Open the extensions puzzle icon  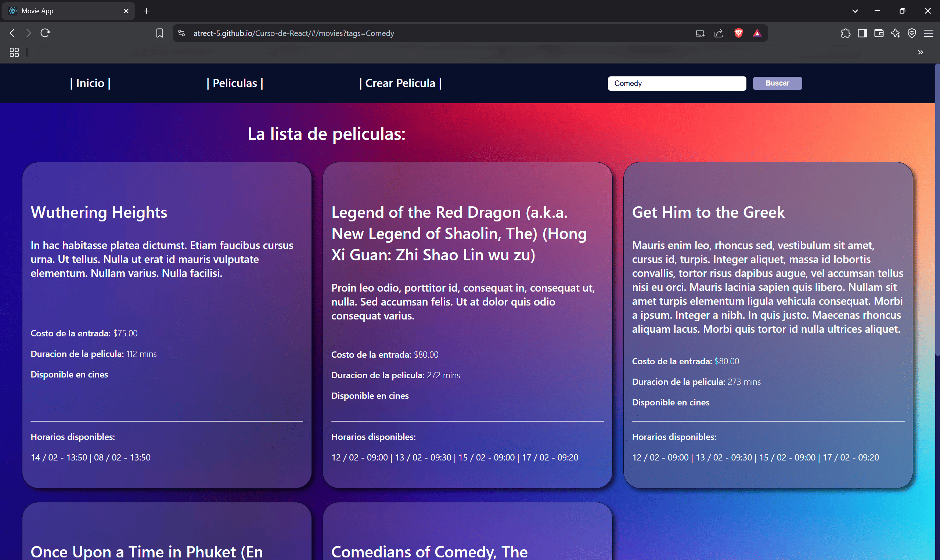(x=846, y=33)
